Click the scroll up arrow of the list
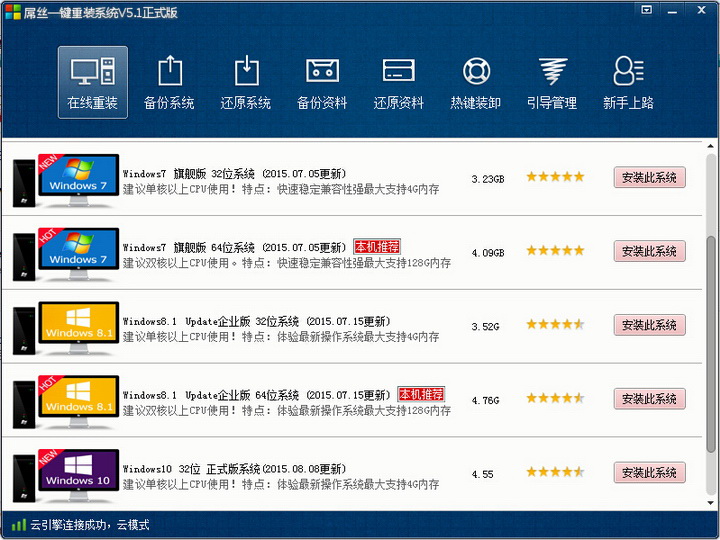 710,146
